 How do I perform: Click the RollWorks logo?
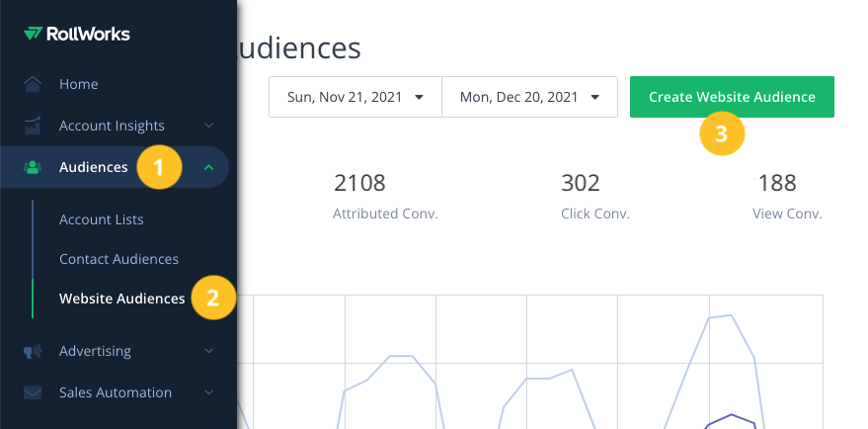[x=77, y=35]
